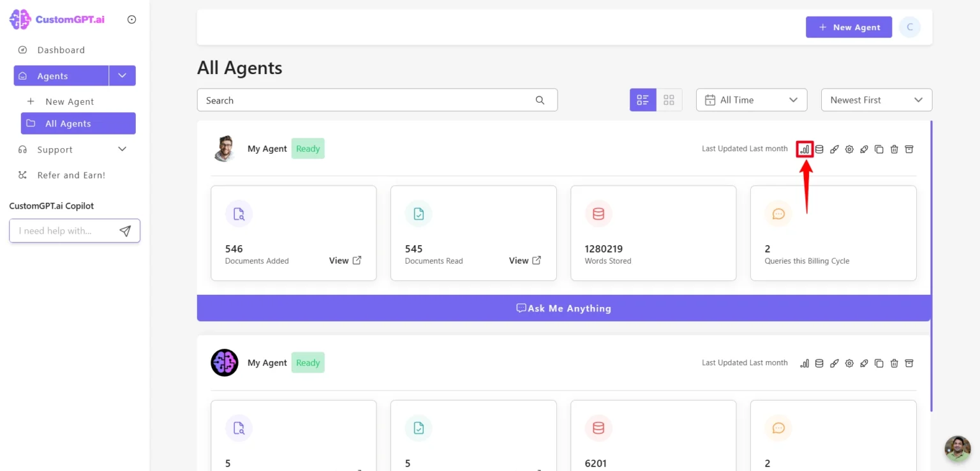Click the purple vertical scrollbar beside the agent list
The width and height of the screenshot is (980, 471).
932,266
